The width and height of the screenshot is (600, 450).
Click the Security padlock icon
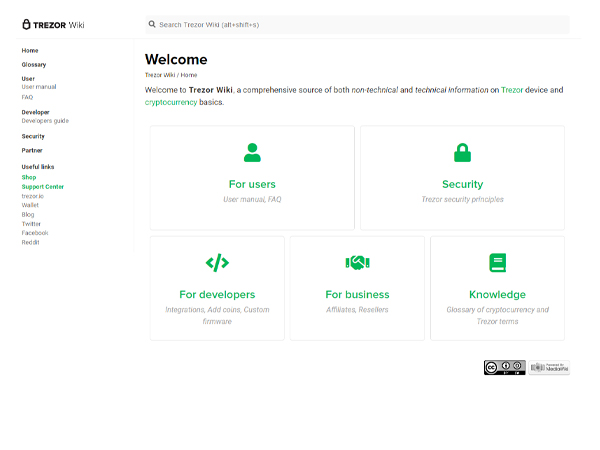[462, 152]
